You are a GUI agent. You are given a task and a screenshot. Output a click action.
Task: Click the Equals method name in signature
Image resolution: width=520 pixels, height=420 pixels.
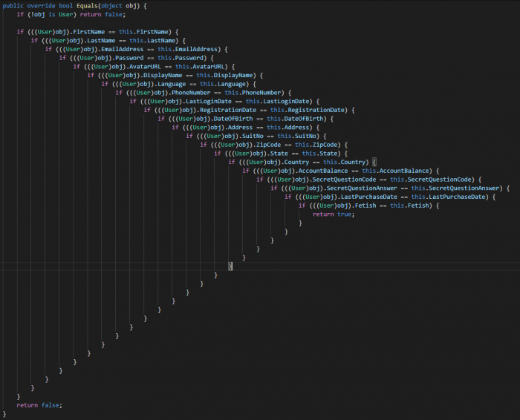88,6
